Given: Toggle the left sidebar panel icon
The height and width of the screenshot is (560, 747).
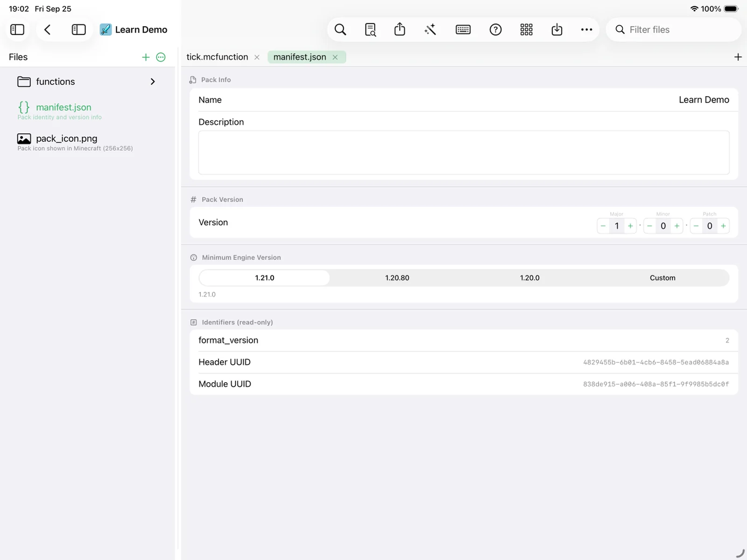Looking at the screenshot, I should pos(17,29).
